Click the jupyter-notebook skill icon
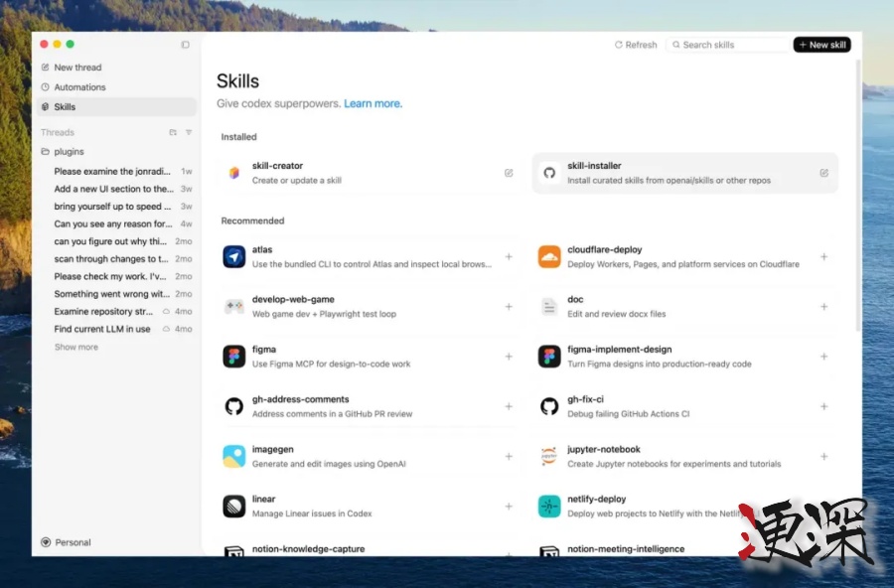Viewport: 894px width, 588px height. pyautogui.click(x=549, y=456)
